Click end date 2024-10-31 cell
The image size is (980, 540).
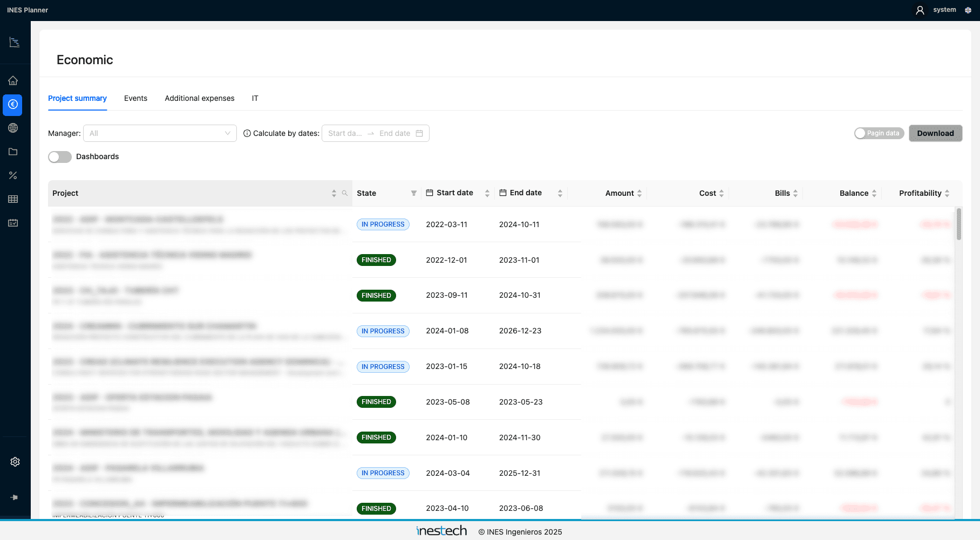pyautogui.click(x=520, y=295)
